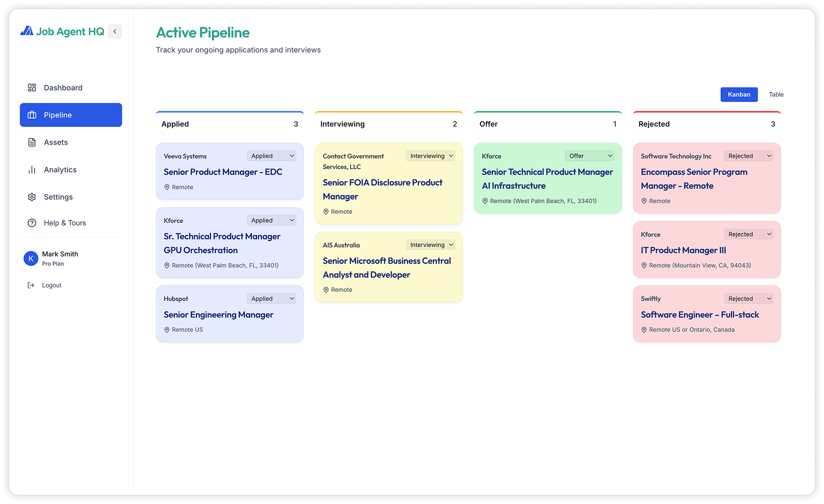
Task: Open status dropdown on Hubspot card
Action: 271,299
